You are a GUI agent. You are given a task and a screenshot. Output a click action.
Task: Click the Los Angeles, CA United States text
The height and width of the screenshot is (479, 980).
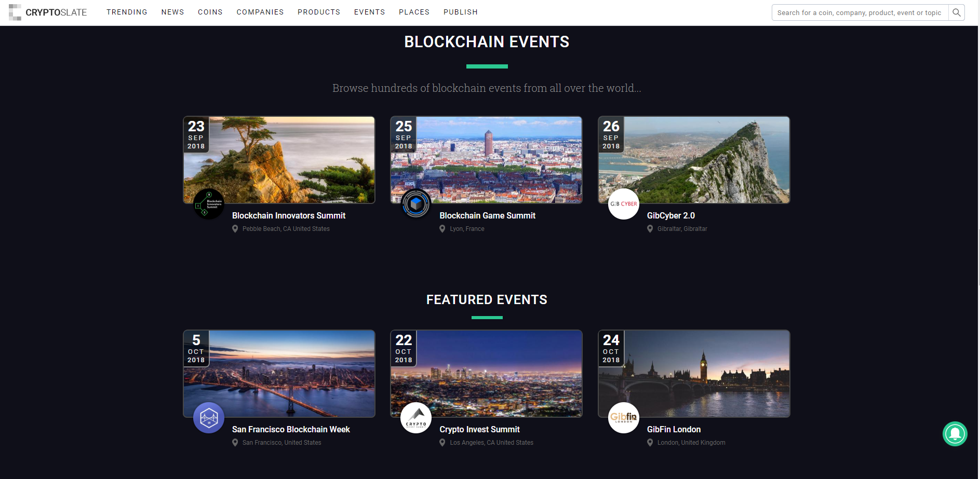coord(492,443)
